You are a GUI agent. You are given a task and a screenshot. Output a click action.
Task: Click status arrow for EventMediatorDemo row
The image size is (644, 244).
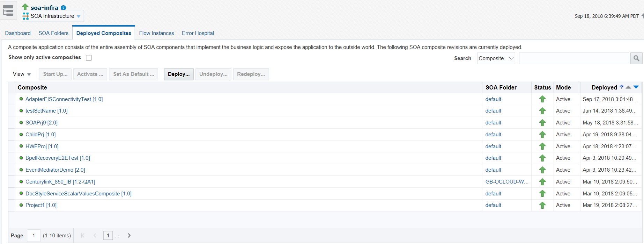coord(542,170)
